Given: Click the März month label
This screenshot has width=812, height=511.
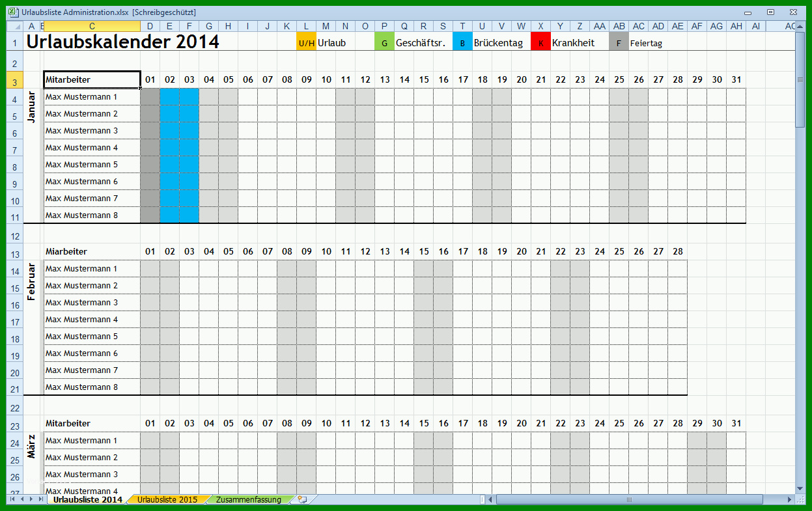Looking at the screenshot, I should tap(31, 445).
